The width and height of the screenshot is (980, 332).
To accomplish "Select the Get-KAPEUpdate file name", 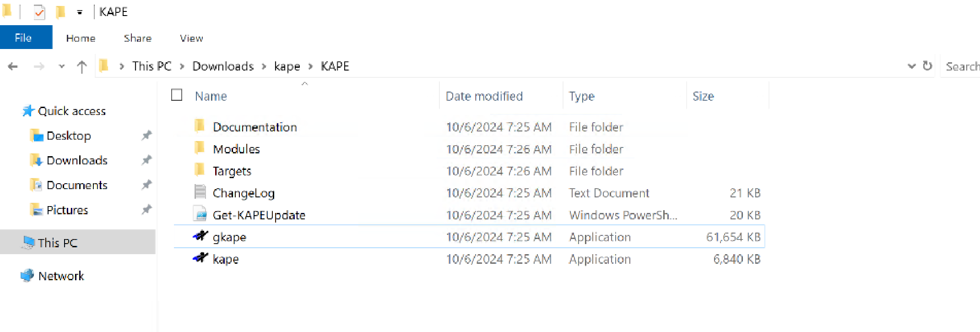I will pos(259,215).
